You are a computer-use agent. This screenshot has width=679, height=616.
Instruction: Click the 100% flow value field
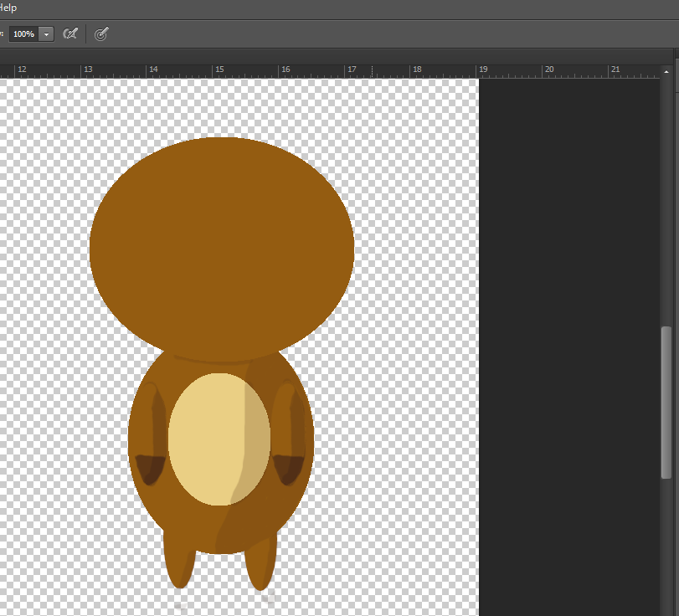tap(23, 33)
